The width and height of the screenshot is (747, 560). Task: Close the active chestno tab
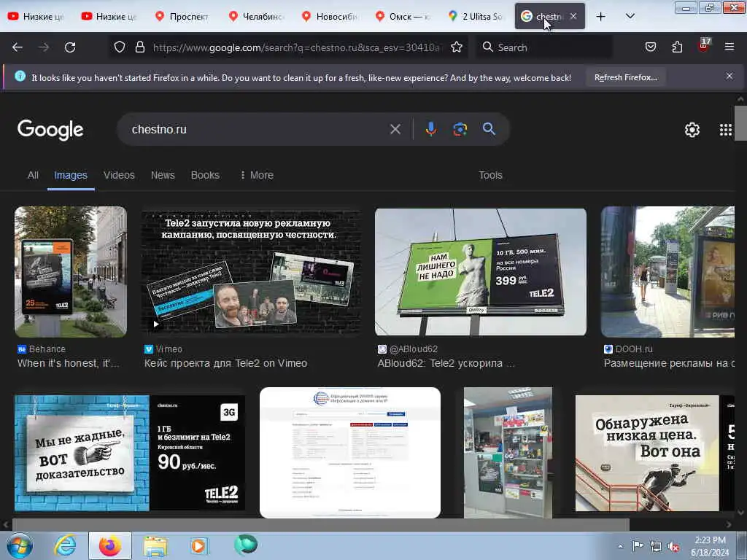573,16
